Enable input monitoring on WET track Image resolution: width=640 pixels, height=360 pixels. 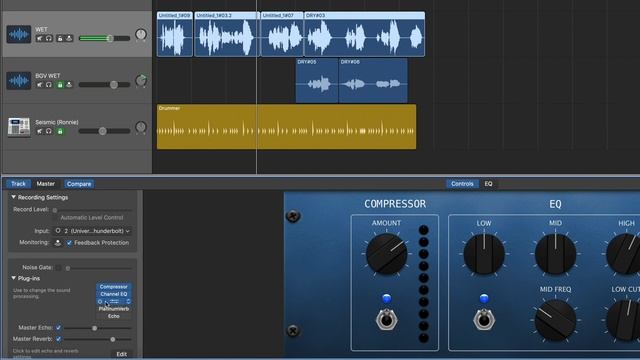tap(69, 38)
